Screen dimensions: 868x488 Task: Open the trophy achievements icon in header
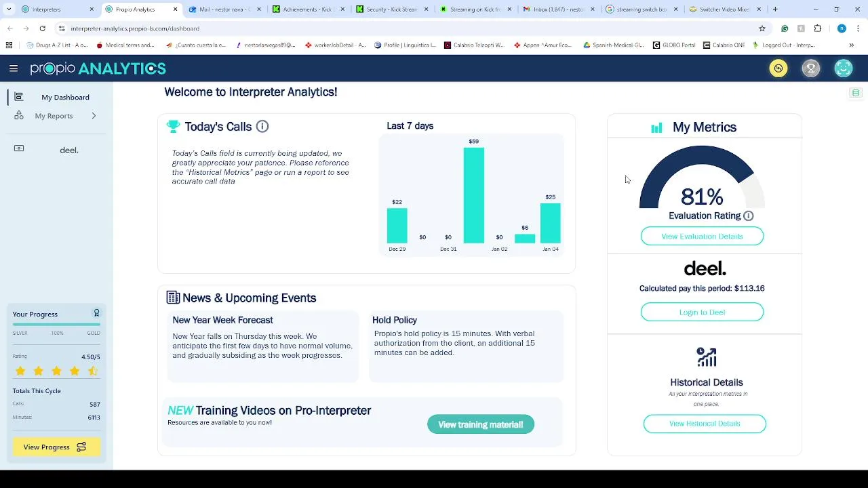(x=811, y=68)
